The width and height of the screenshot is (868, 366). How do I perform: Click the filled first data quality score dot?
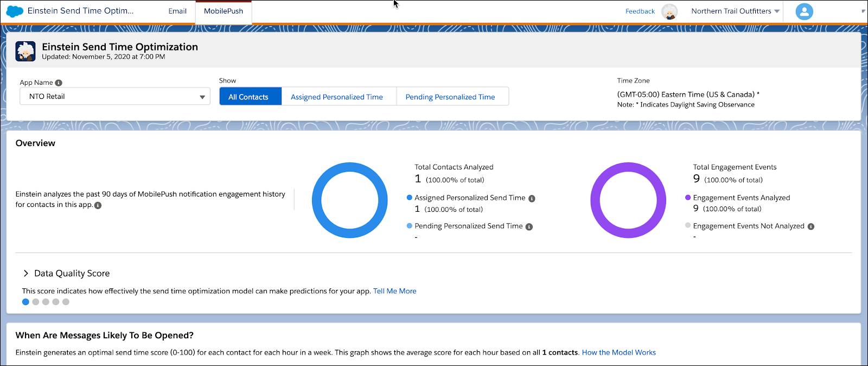tap(25, 302)
